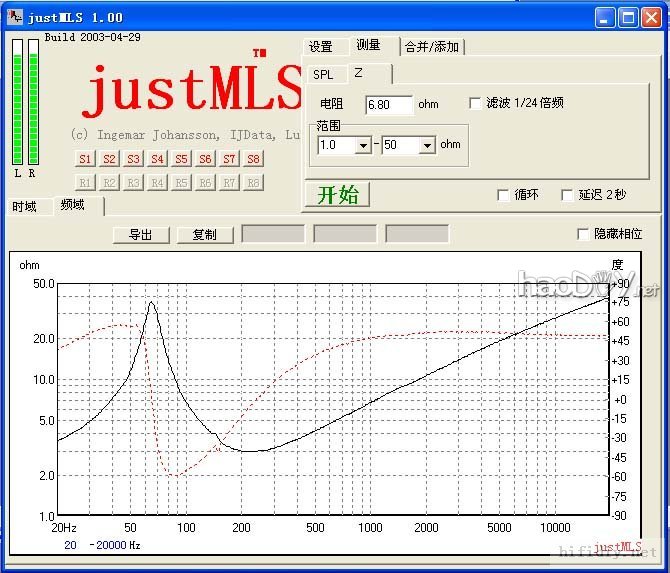Click the 电阻 resistance input field

coord(388,105)
